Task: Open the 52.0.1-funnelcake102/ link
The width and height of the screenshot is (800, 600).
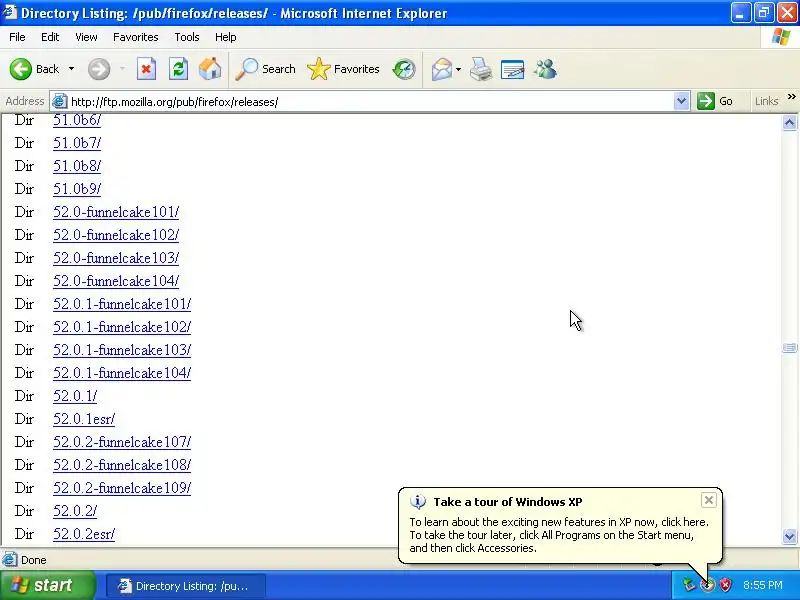Action: click(122, 327)
